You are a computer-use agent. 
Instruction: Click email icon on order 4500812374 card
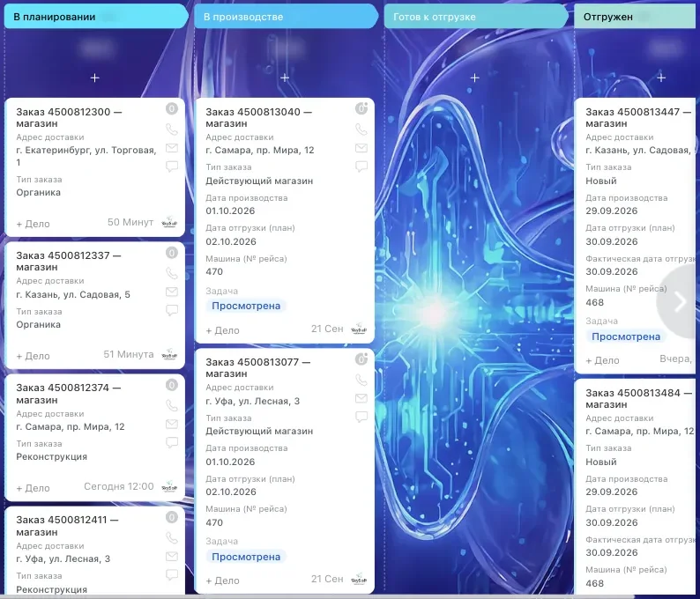[x=172, y=424]
